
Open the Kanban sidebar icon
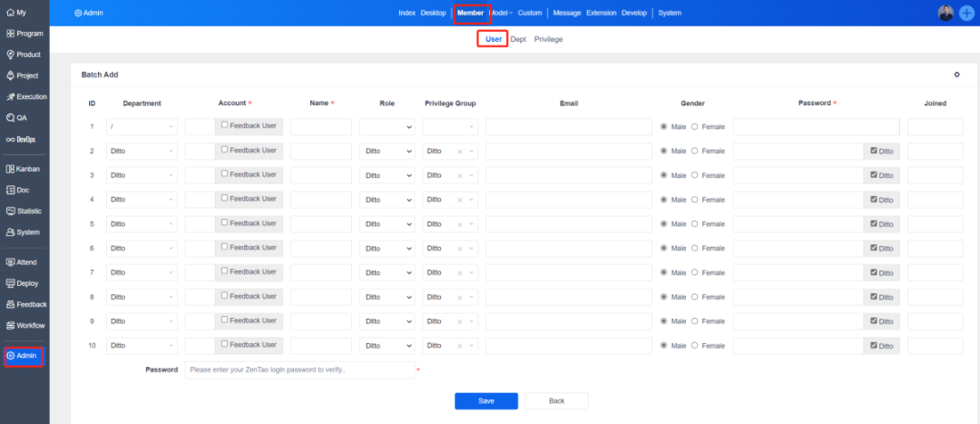pyautogui.click(x=24, y=169)
